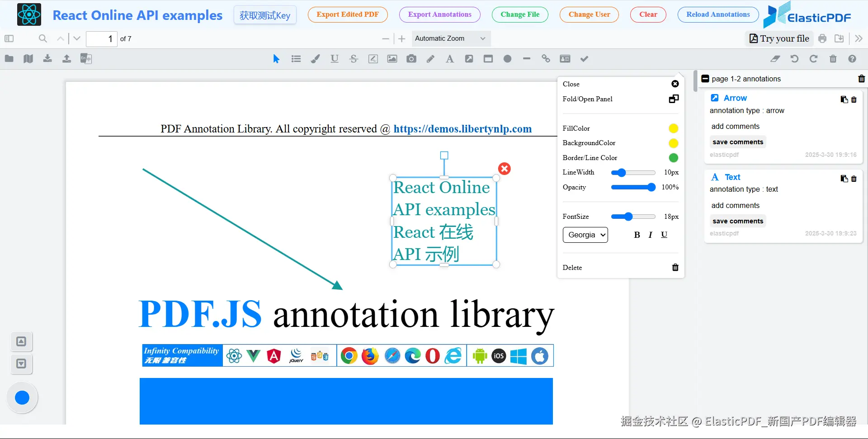Click Close in the properties panel

coord(621,84)
